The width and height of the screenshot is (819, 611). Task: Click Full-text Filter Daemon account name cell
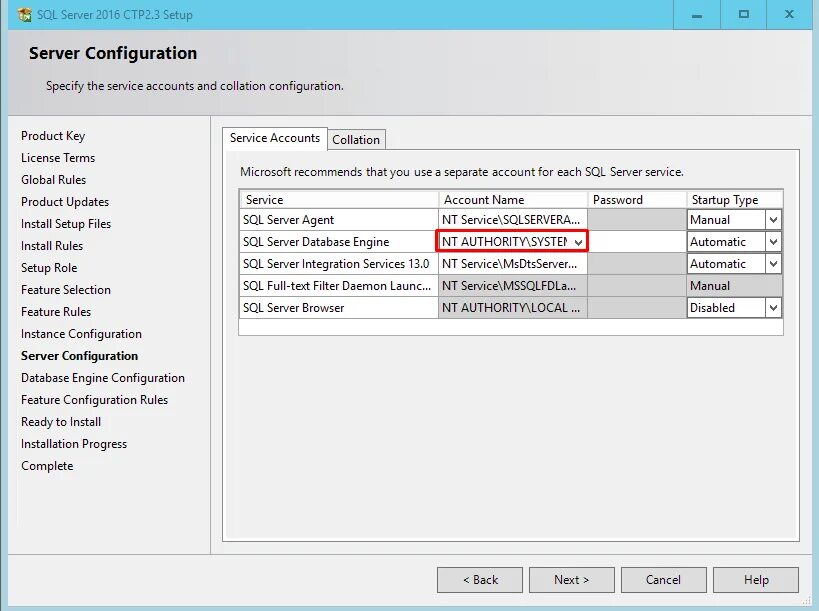click(512, 286)
